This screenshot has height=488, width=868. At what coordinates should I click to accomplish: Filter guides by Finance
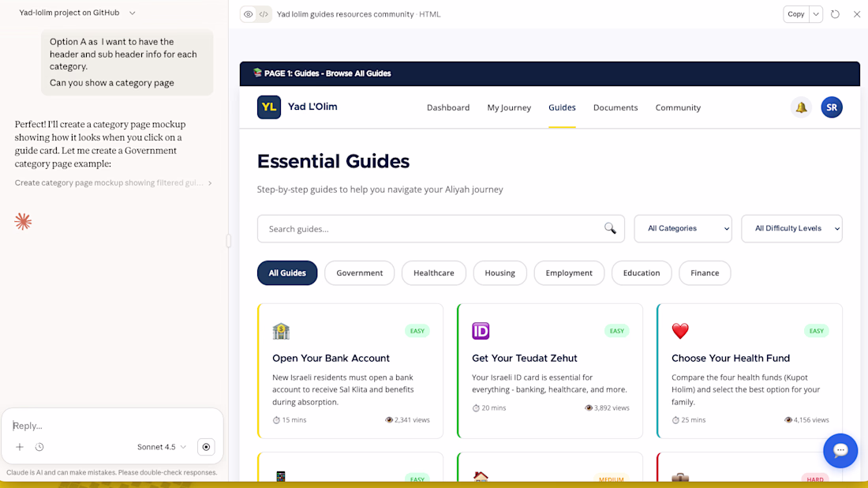pyautogui.click(x=705, y=273)
